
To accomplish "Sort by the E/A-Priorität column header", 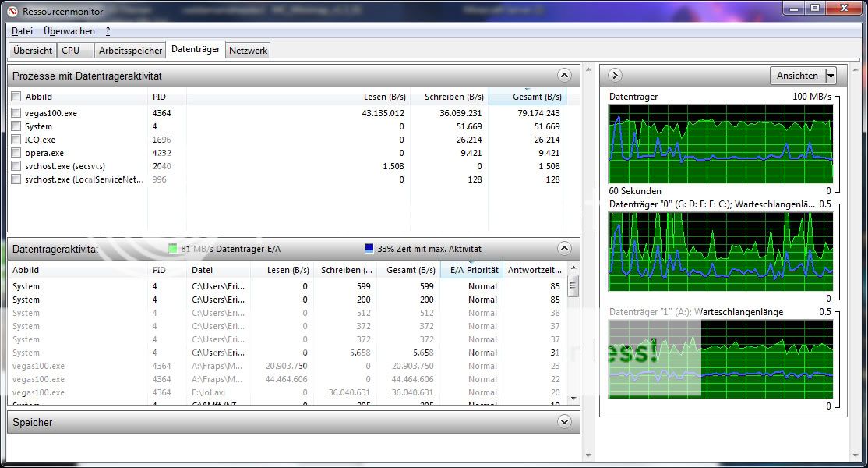I will point(471,270).
